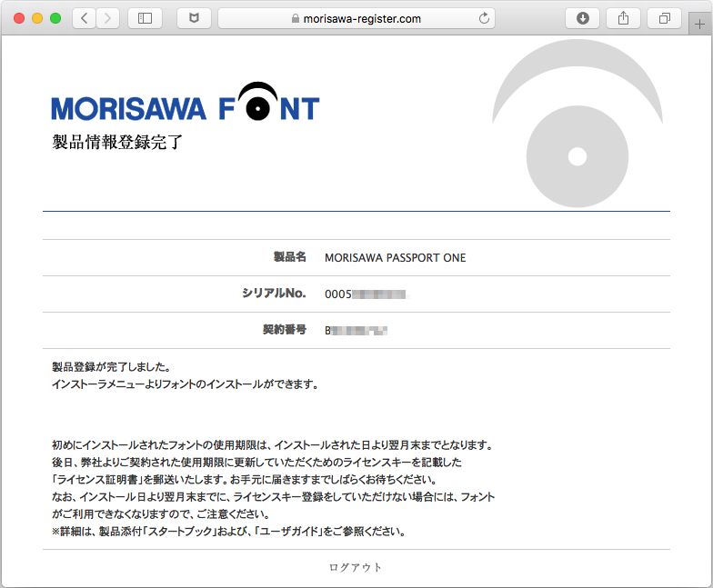Click the ログアウト logout link
The width and height of the screenshot is (713, 588).
click(x=356, y=567)
